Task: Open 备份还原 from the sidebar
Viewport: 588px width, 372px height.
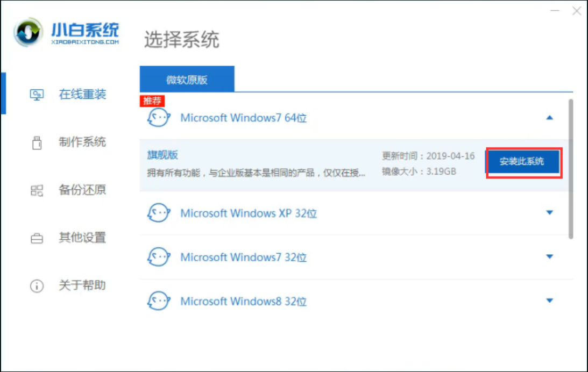Action: tap(37, 189)
